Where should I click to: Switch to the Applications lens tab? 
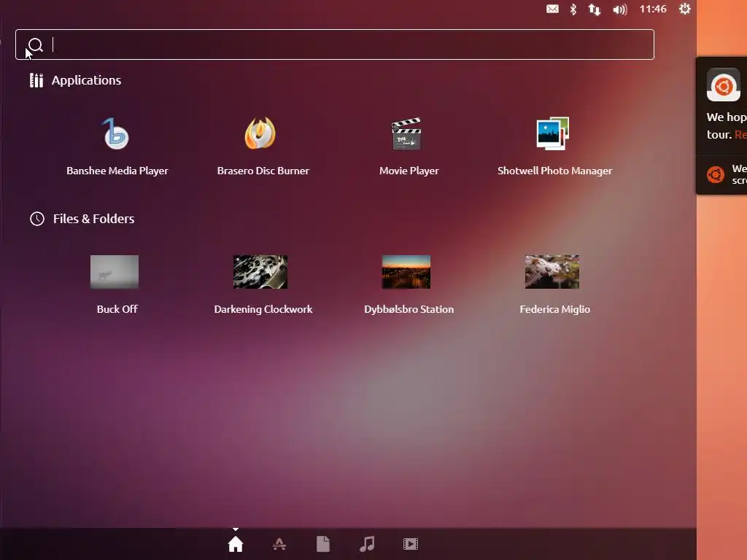(279, 544)
